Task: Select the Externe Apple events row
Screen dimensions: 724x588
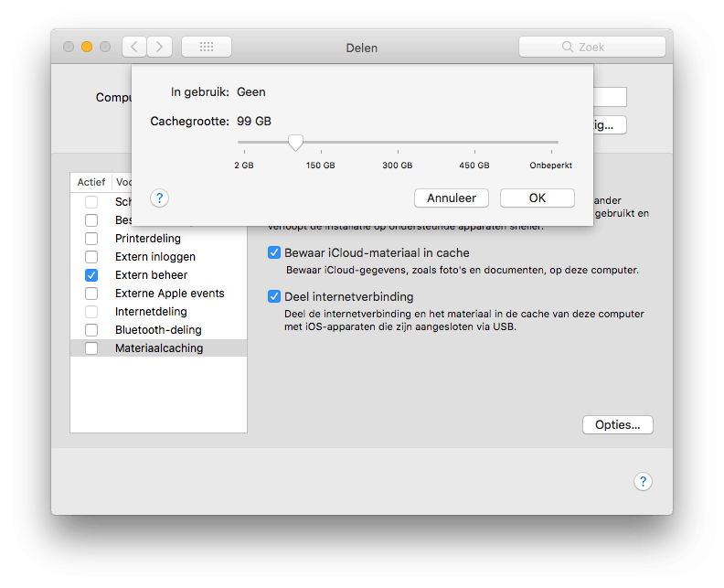Action: (158, 294)
